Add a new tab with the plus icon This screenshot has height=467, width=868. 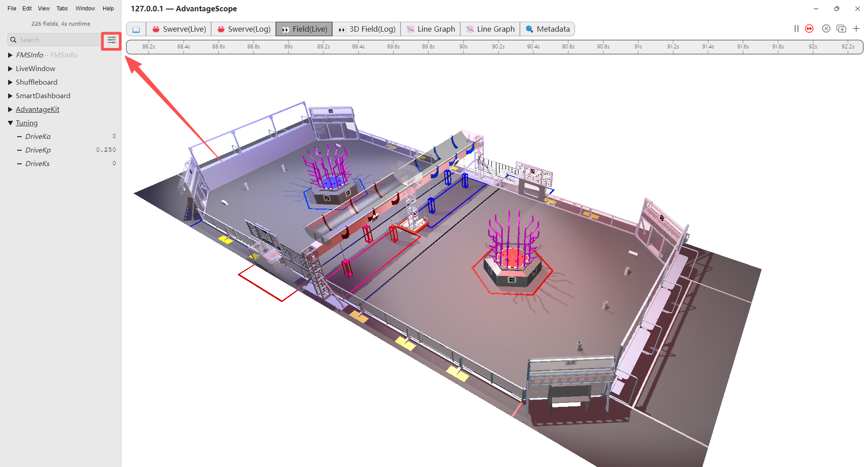[x=856, y=29]
